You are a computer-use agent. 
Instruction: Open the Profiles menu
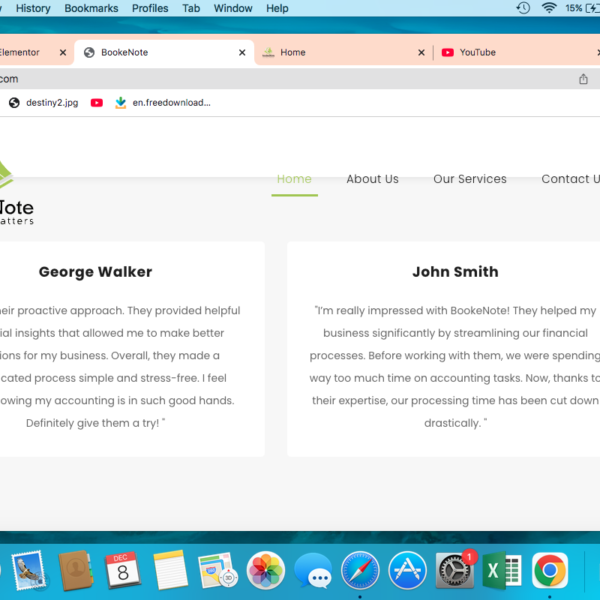(x=150, y=8)
